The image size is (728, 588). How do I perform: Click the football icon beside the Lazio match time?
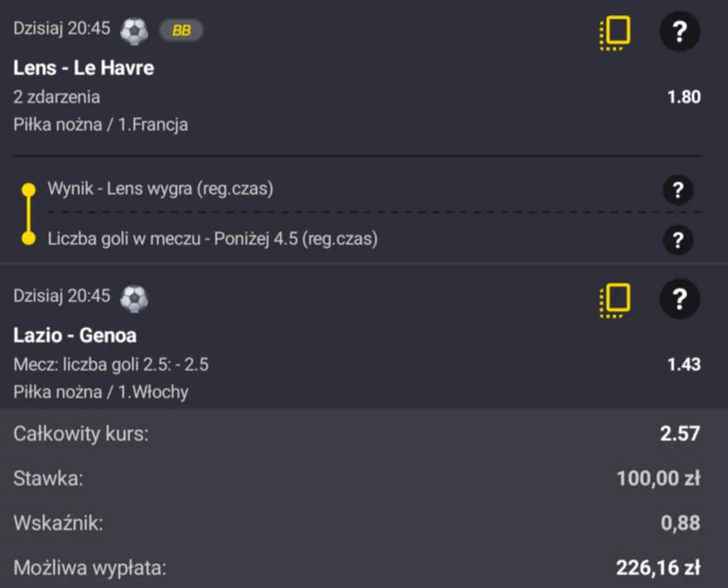(133, 298)
